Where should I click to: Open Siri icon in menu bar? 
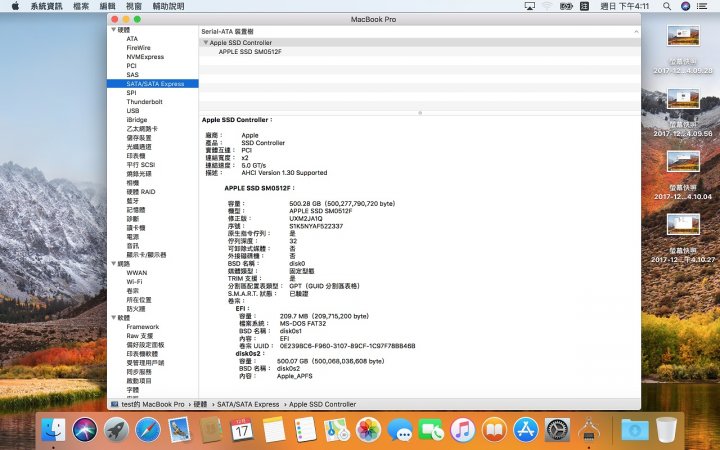(686, 6)
